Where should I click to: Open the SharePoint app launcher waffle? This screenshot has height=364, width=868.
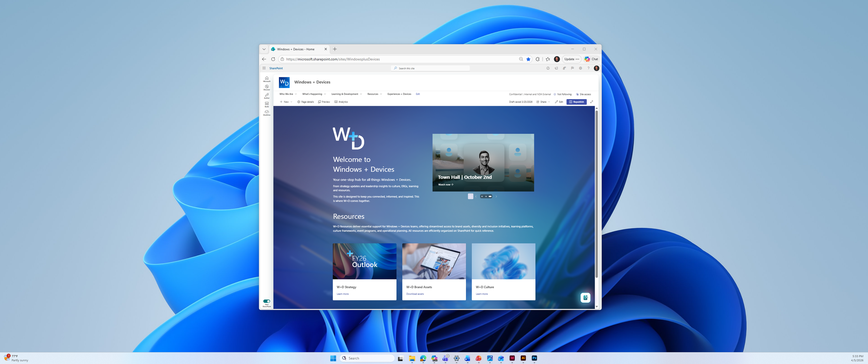pyautogui.click(x=264, y=68)
